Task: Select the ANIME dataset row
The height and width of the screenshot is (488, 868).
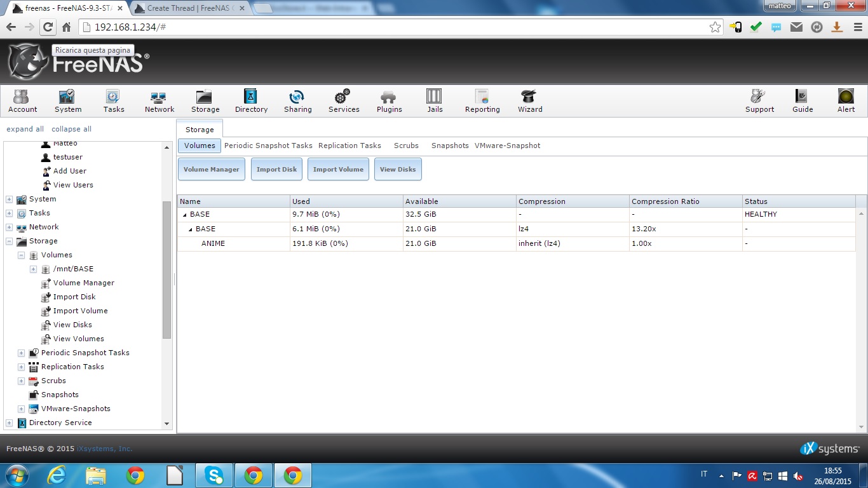Action: click(x=516, y=243)
